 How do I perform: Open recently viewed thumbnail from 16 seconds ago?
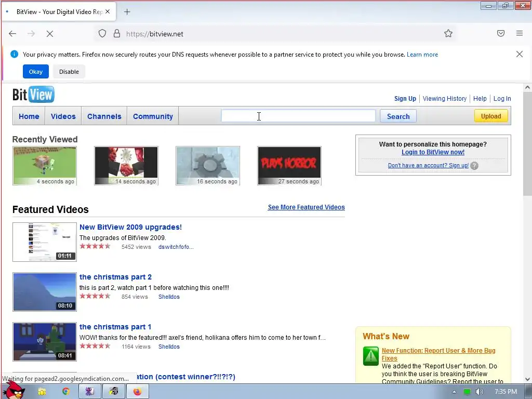208,166
